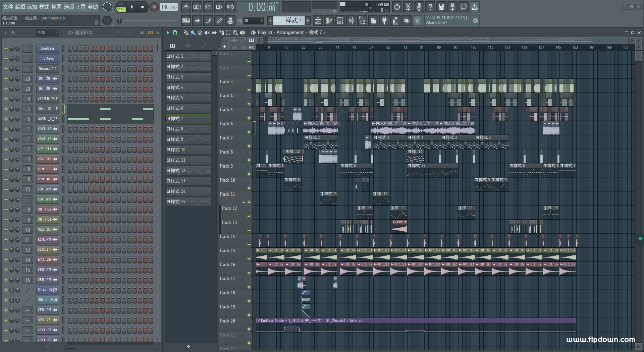The width and height of the screenshot is (644, 352).
Task: Mute Track 20 in the playlist
Action: coord(249,329)
